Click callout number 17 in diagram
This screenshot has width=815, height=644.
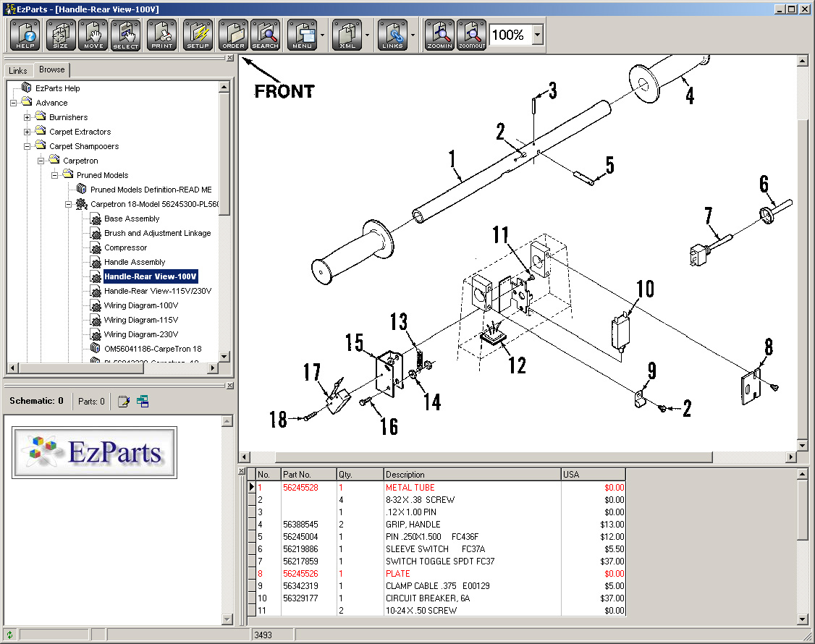point(312,372)
